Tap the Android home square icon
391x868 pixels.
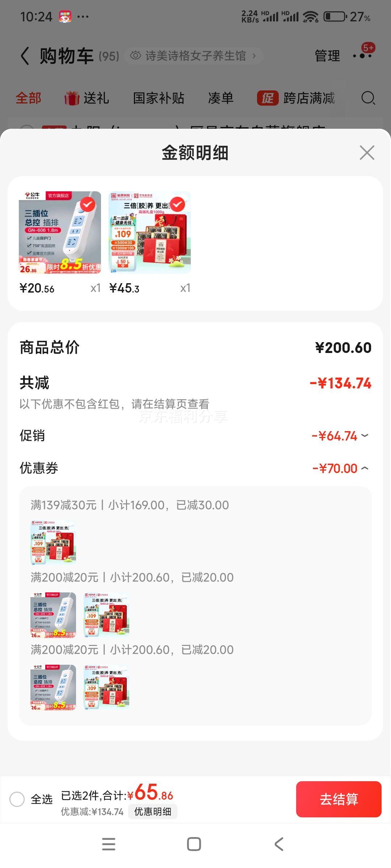pos(194,844)
